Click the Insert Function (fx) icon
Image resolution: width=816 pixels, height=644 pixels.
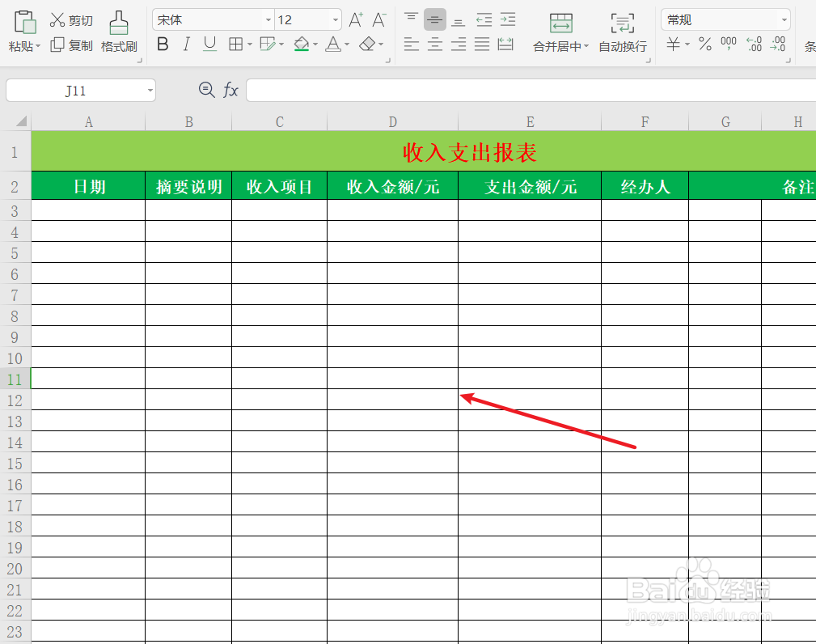point(230,90)
